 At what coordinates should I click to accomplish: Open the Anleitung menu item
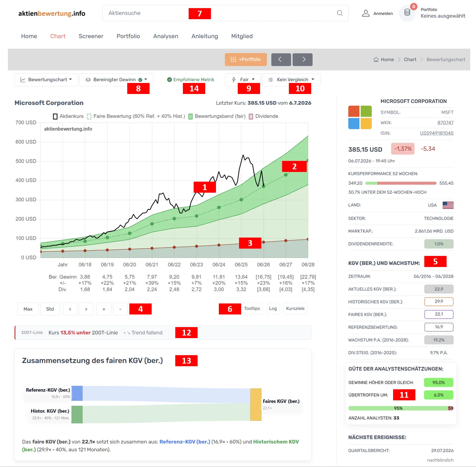(205, 36)
